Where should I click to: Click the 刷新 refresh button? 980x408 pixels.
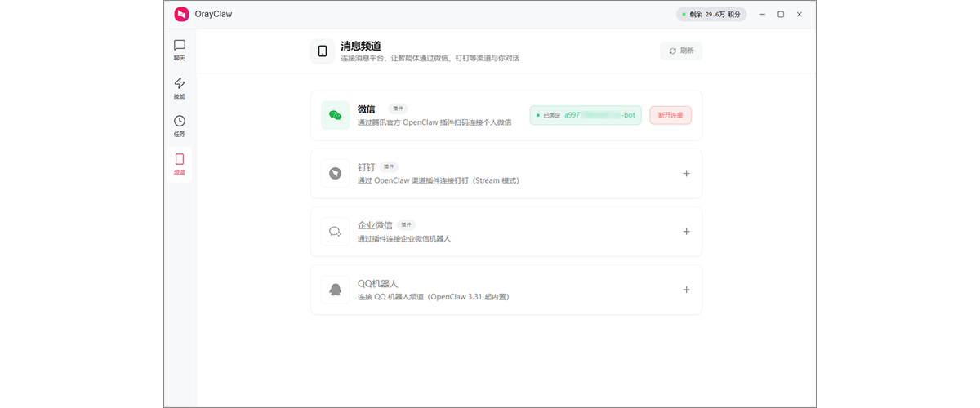tap(681, 51)
